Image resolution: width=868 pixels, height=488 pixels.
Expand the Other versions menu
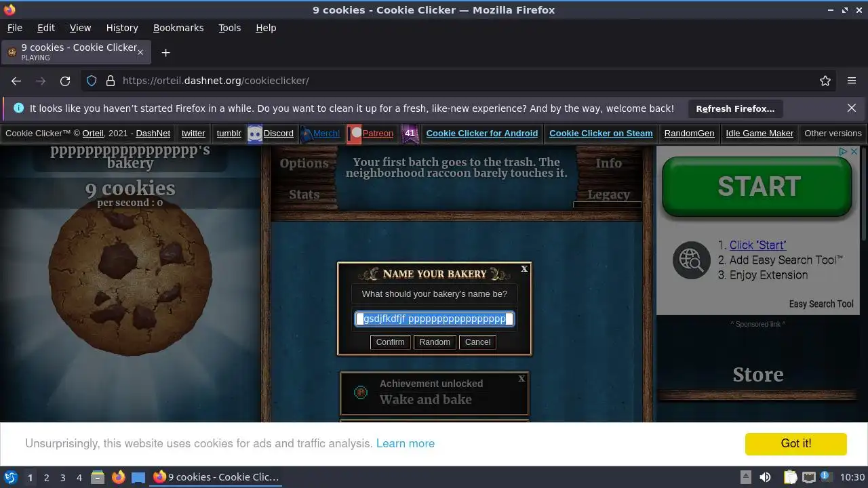click(833, 134)
